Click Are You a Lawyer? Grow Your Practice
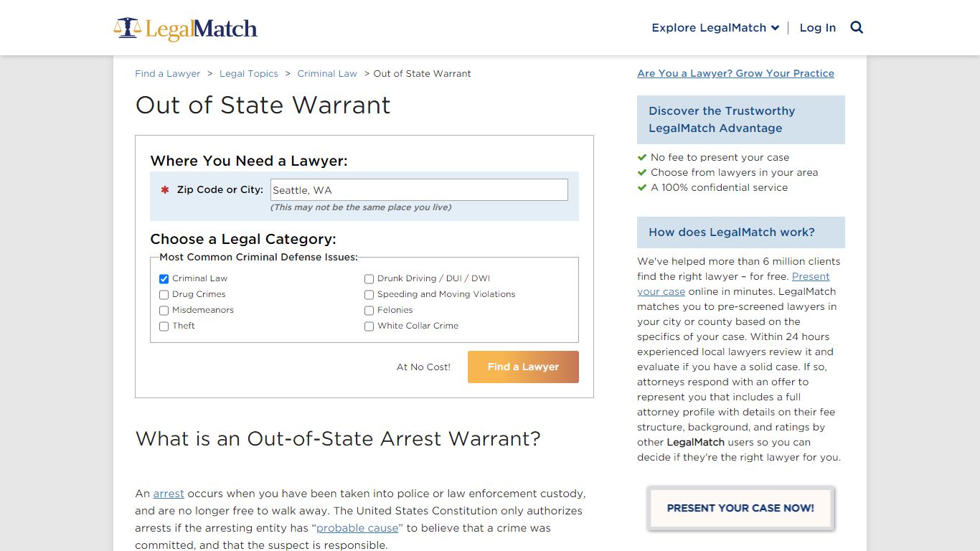The width and height of the screenshot is (980, 551). click(735, 73)
